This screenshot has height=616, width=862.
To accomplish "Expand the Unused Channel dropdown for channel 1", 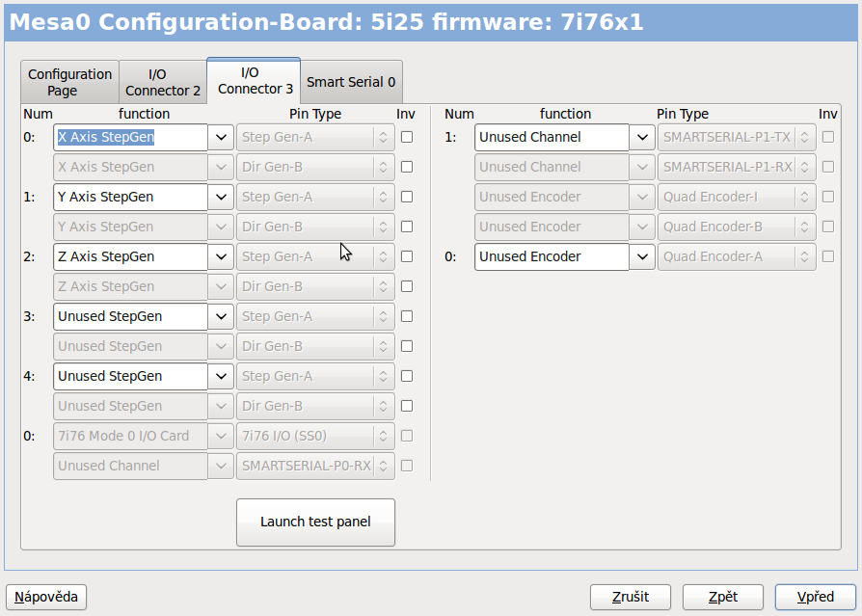I will click(x=642, y=138).
